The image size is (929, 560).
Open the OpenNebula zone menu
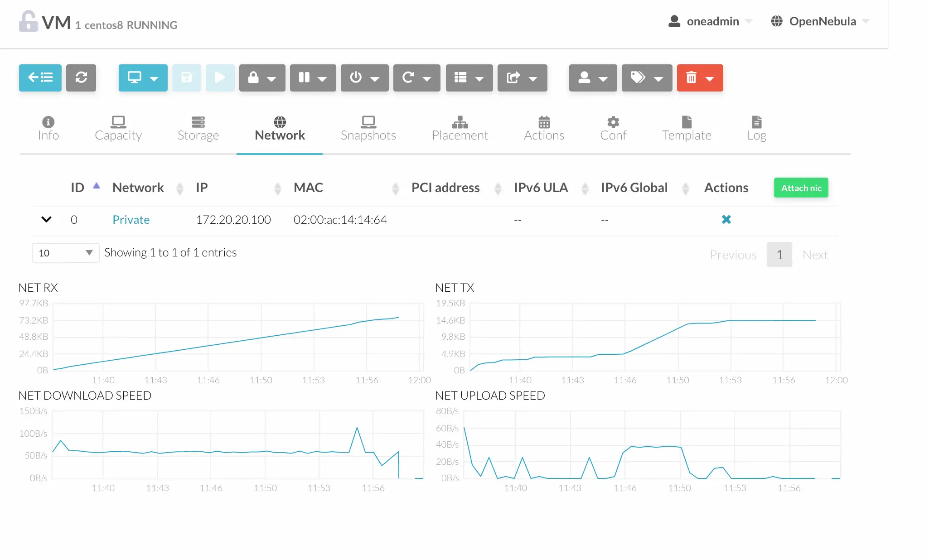coord(820,21)
